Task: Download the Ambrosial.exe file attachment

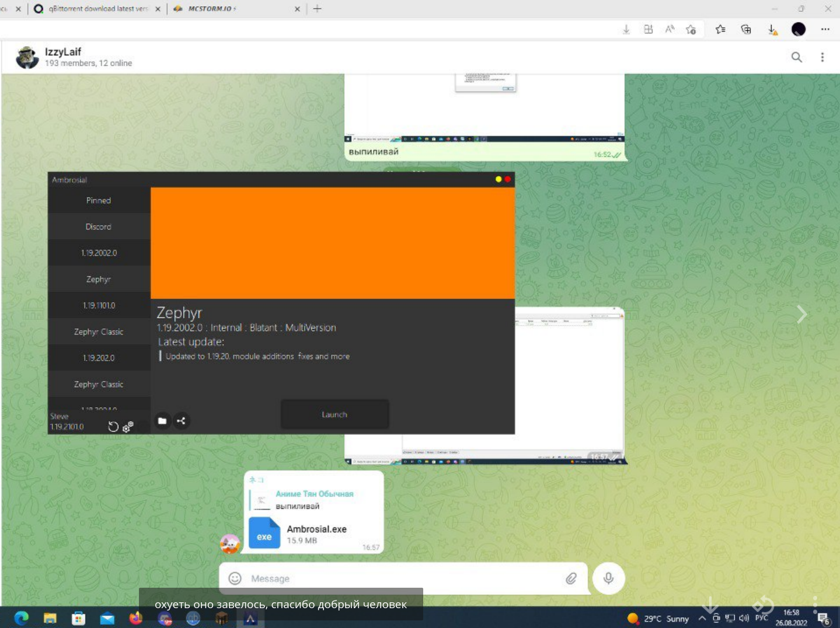Action: 264,533
